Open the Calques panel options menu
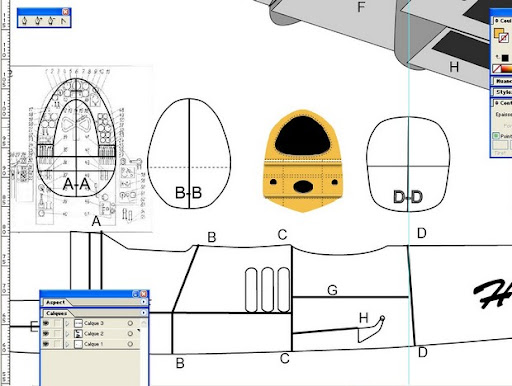 pos(143,313)
